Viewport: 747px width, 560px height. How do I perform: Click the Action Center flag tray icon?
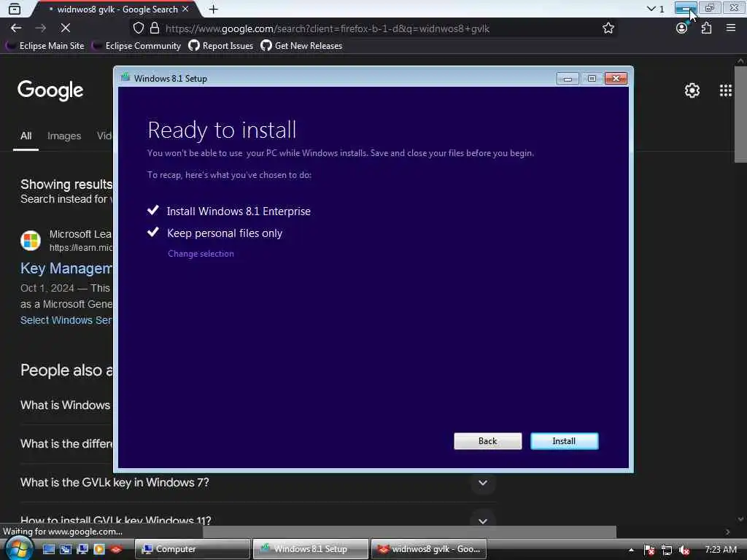(x=649, y=550)
